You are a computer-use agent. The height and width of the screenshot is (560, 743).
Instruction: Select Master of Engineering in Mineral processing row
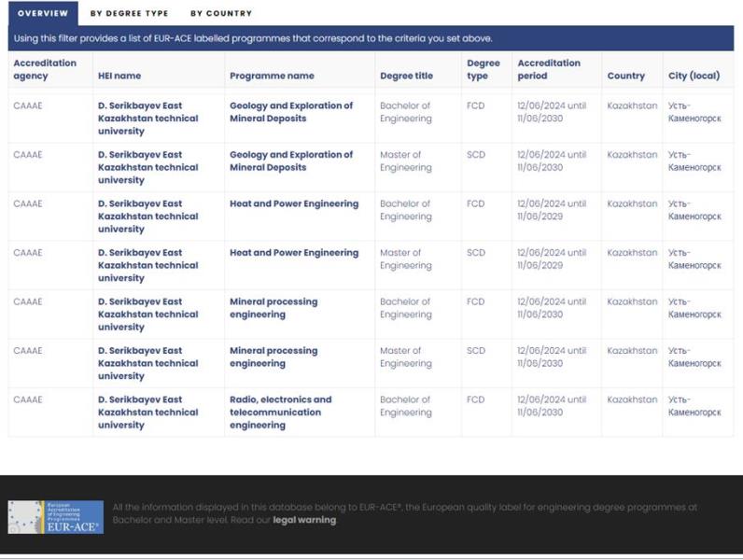click(406, 357)
